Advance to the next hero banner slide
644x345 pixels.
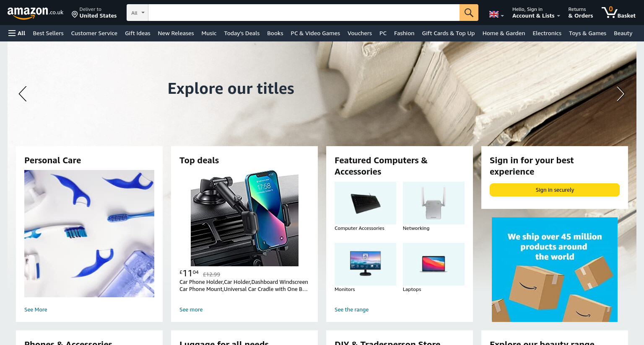(x=621, y=94)
